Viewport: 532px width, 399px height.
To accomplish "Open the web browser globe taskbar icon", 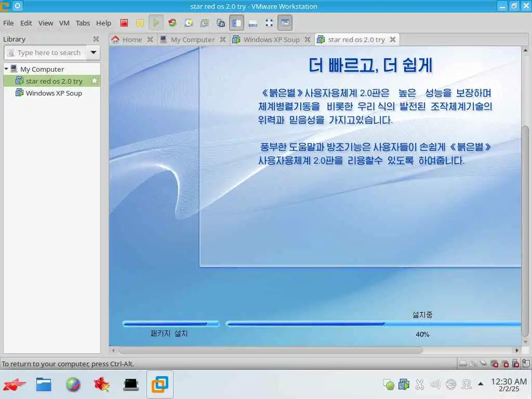I will click(x=73, y=385).
